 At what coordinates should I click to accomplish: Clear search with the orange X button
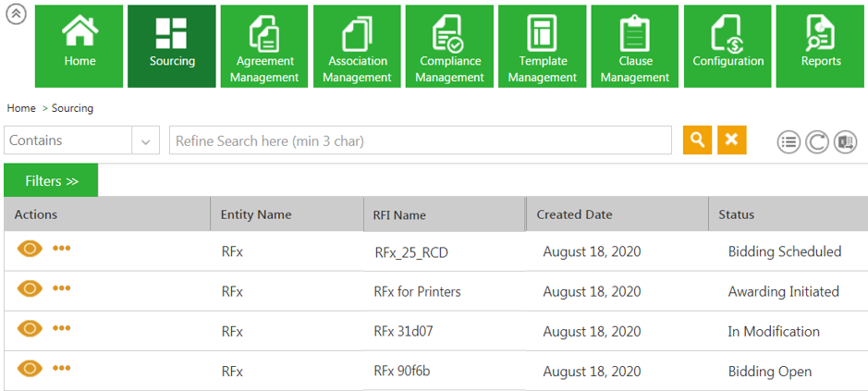pos(731,140)
